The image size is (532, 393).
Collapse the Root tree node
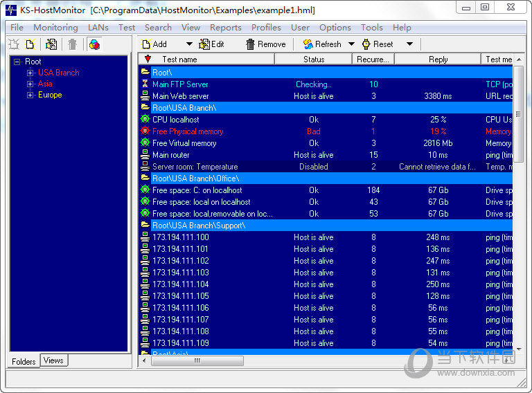click(x=17, y=62)
